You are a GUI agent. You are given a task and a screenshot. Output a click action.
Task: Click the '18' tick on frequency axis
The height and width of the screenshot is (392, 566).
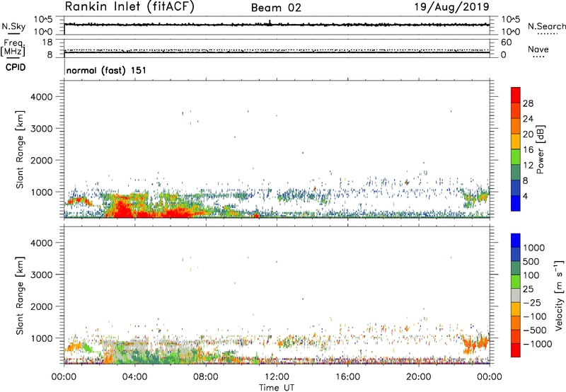click(47, 42)
